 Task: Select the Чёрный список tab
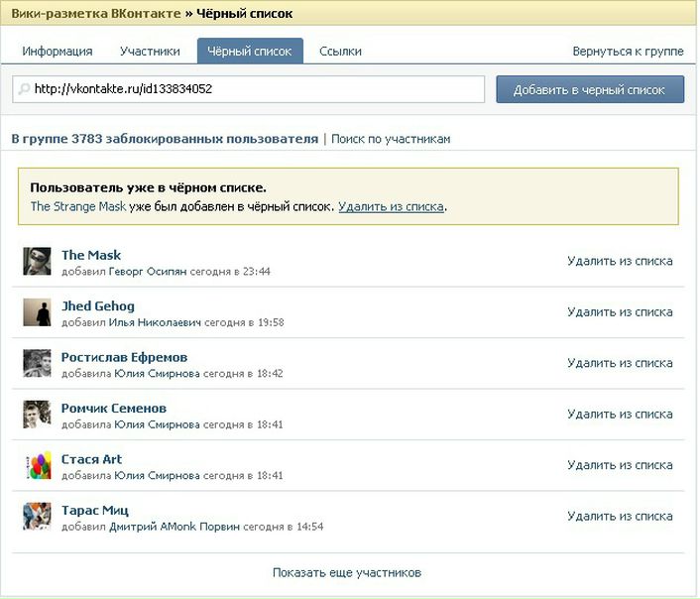pyautogui.click(x=250, y=52)
